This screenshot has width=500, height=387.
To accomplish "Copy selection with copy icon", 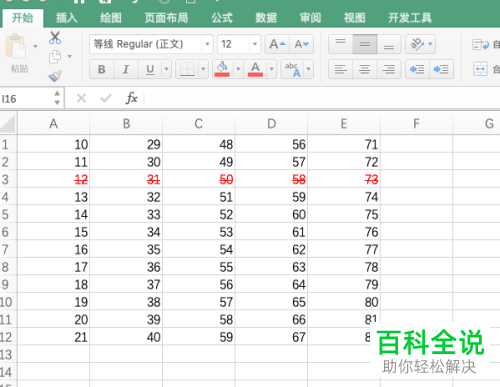I will (55, 57).
